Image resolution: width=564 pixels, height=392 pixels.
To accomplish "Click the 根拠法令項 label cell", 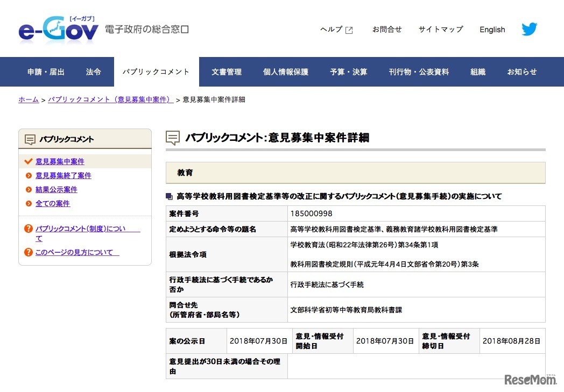I will (227, 254).
